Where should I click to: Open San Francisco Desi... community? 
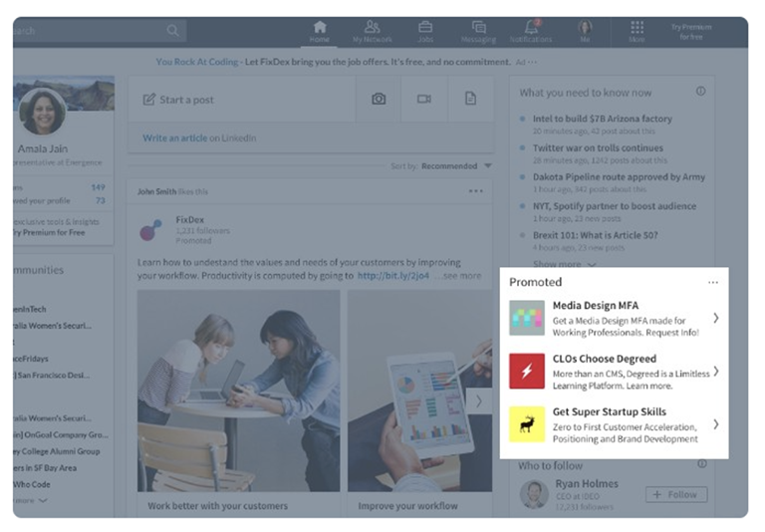click(52, 376)
